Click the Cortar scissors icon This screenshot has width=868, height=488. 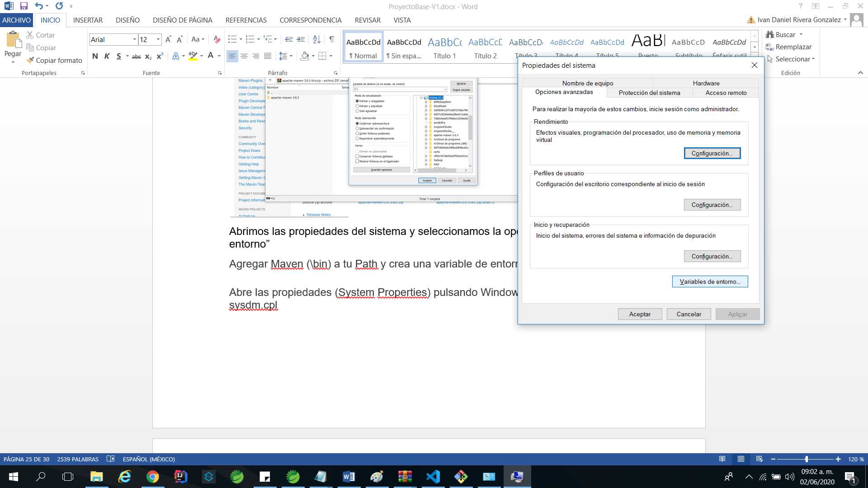[30, 35]
